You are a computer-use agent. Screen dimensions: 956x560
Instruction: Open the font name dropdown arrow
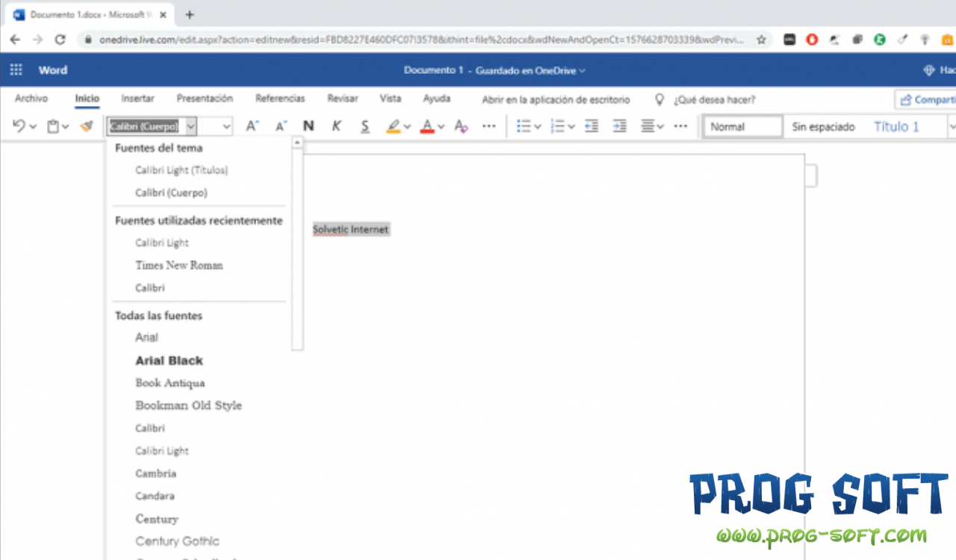click(190, 127)
